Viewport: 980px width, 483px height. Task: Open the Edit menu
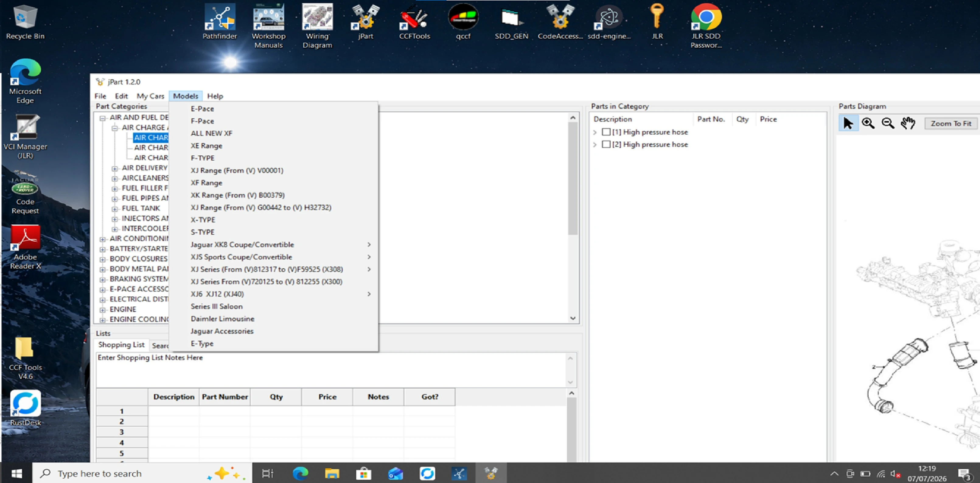[121, 96]
